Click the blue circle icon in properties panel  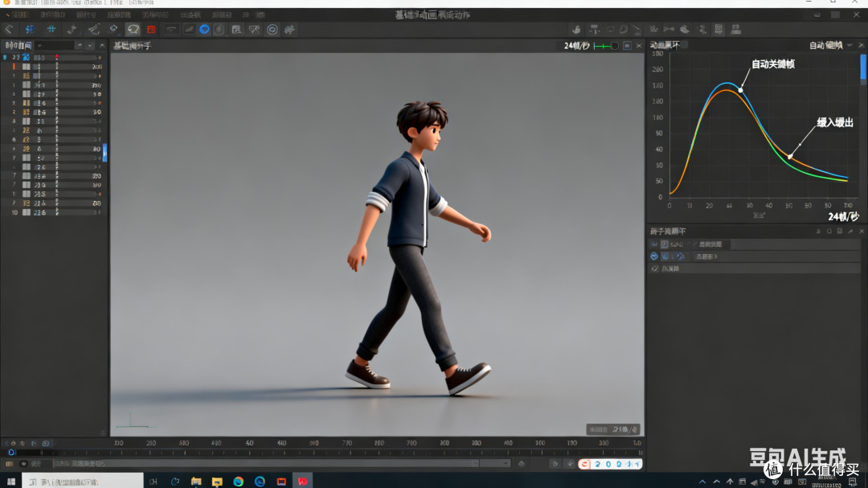[654, 256]
